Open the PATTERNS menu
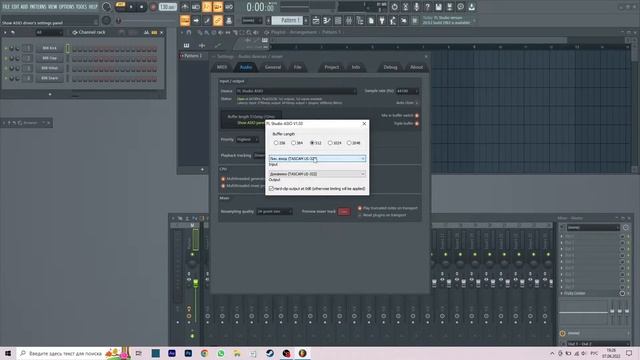 [x=38, y=7]
